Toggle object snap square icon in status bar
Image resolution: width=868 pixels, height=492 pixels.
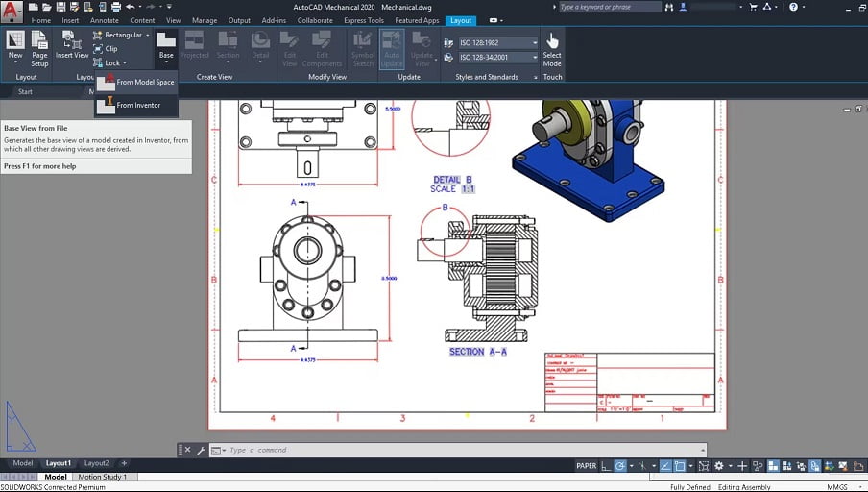pyautogui.click(x=680, y=466)
